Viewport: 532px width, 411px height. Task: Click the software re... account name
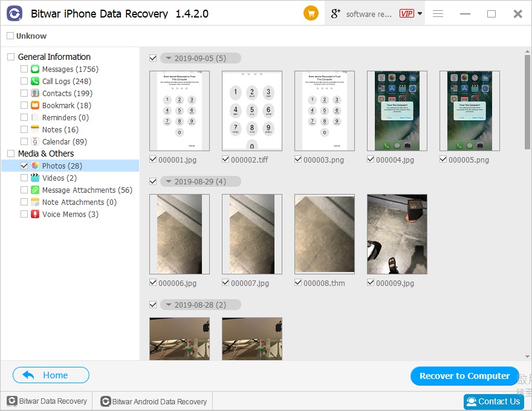369,14
